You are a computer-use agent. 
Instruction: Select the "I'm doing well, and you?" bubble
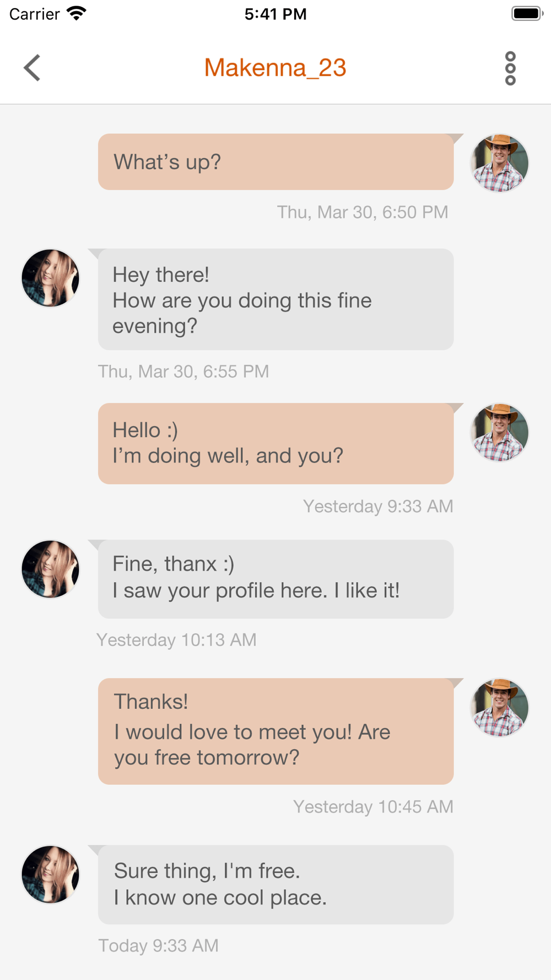point(275,444)
